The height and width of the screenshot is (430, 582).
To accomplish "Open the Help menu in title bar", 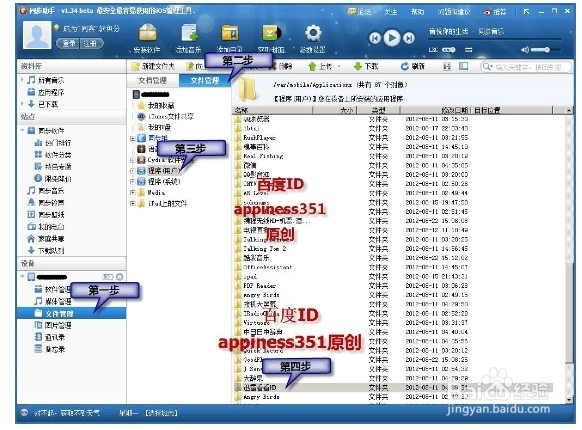I will 417,12.
